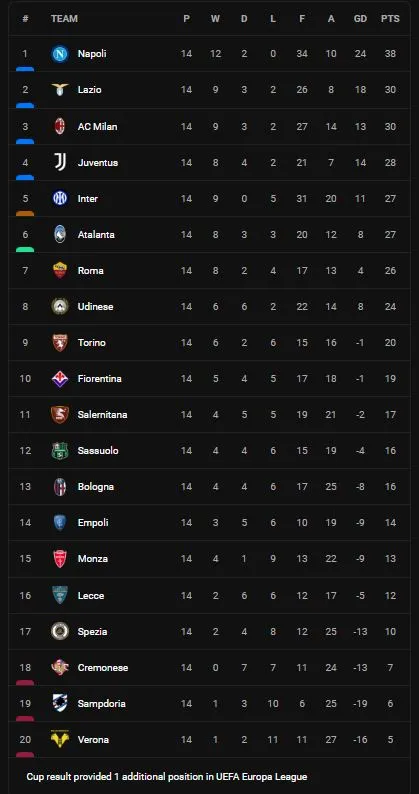Click the Fiorentina purple lily logo

pos(60,378)
